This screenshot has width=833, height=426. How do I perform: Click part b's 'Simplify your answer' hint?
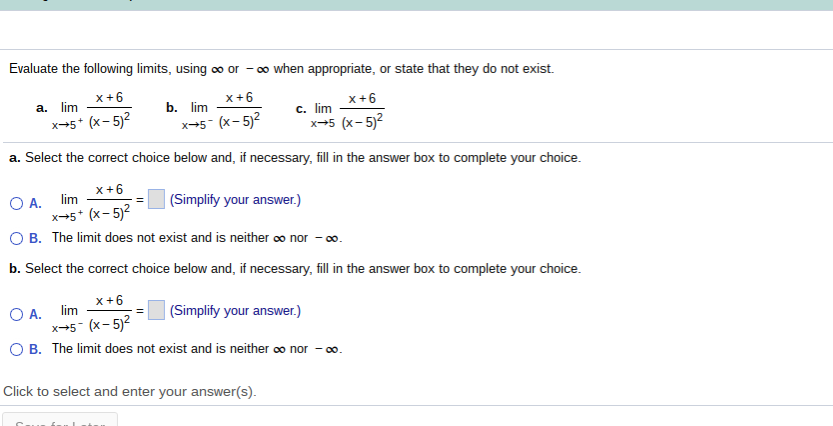pos(235,311)
